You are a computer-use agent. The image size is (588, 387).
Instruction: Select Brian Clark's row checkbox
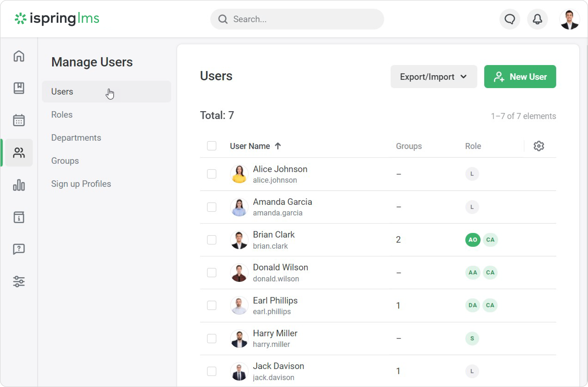tap(211, 240)
